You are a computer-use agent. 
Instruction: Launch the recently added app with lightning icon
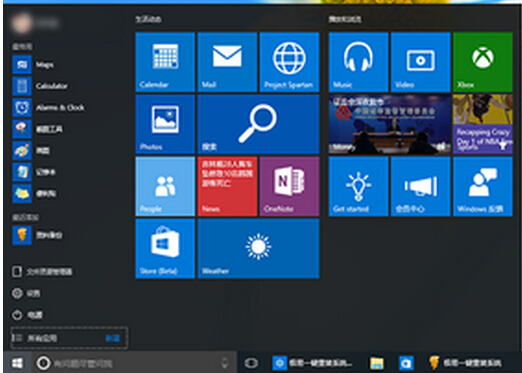[x=37, y=235]
